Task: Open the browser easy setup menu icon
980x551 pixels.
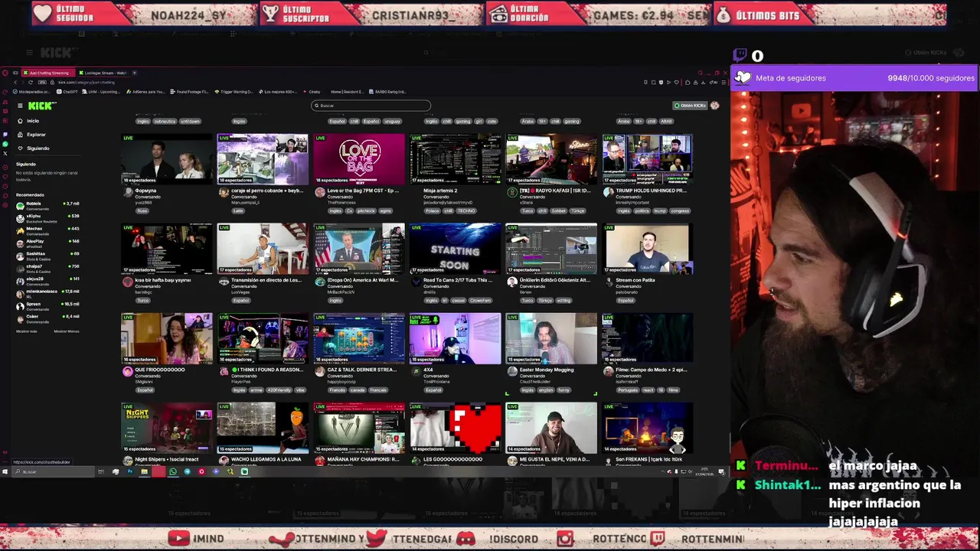Action: click(x=724, y=82)
